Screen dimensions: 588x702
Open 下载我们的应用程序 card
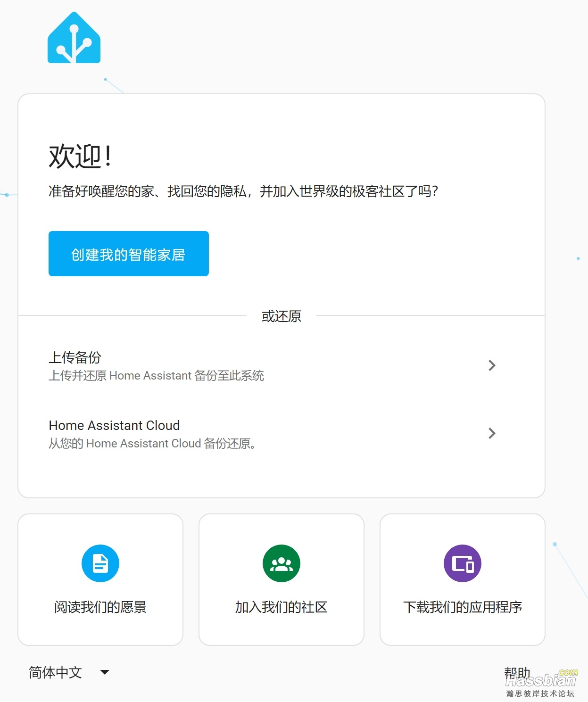point(463,579)
